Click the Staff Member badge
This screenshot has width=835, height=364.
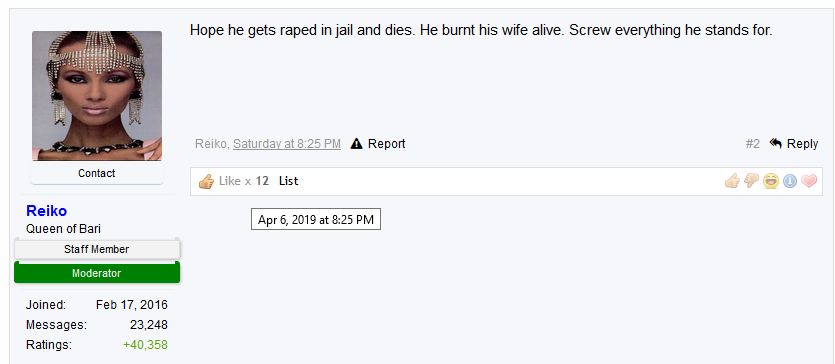[x=97, y=249]
